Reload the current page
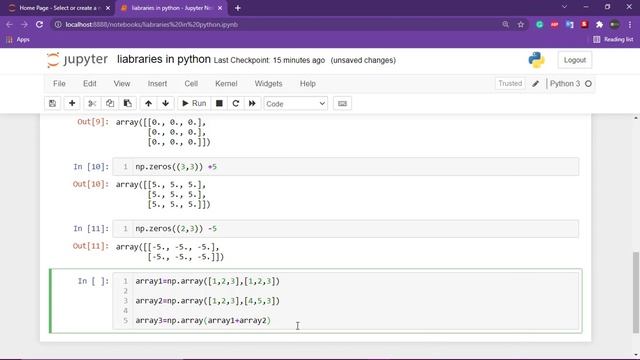Image resolution: width=640 pixels, height=360 pixels. click(x=39, y=24)
